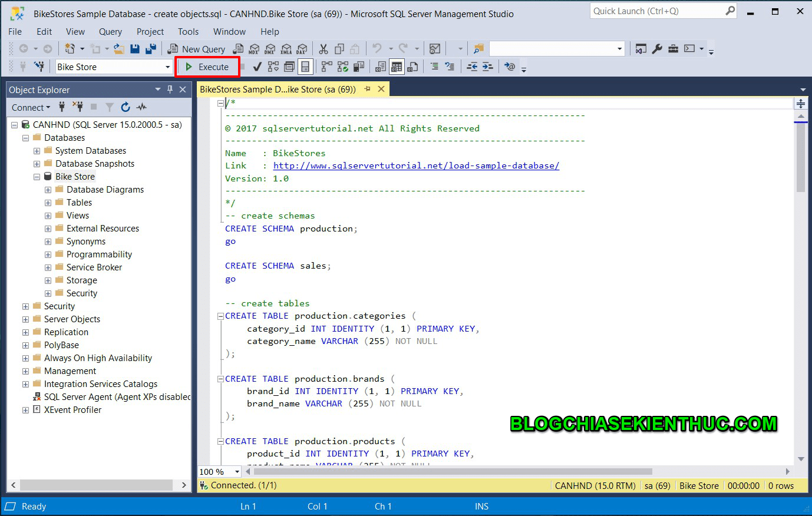Click the Display Estimated Execution Plan icon

273,67
